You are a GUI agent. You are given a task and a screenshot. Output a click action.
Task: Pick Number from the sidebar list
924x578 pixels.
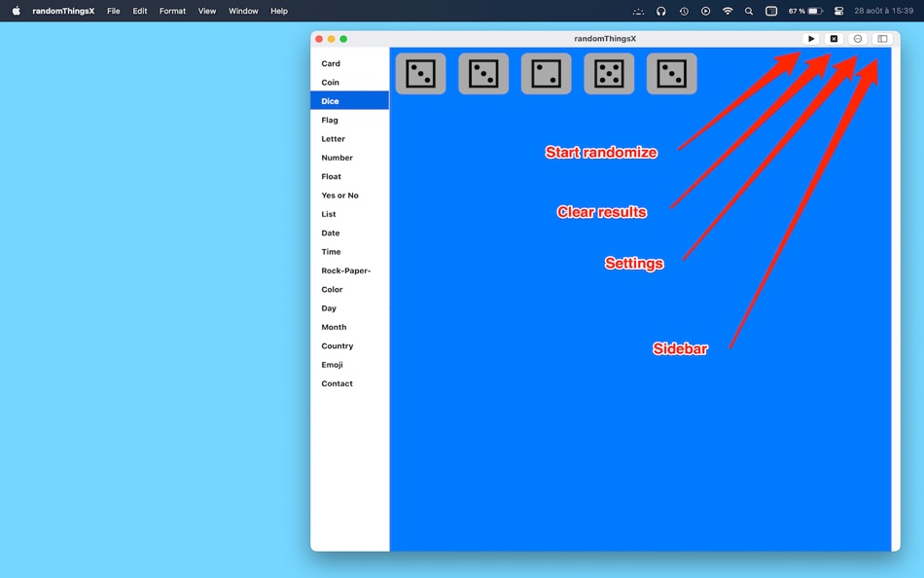tap(349, 158)
